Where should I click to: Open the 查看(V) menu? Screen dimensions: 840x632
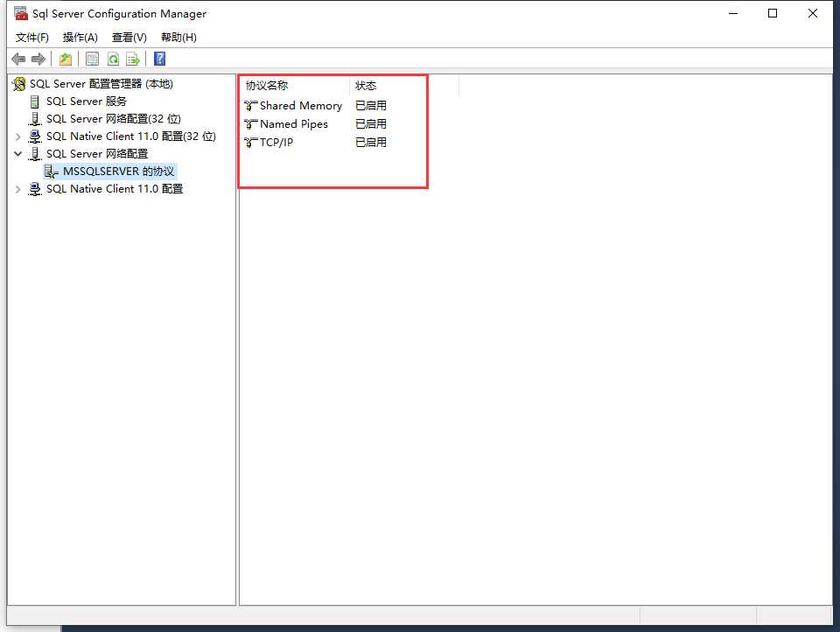[129, 38]
